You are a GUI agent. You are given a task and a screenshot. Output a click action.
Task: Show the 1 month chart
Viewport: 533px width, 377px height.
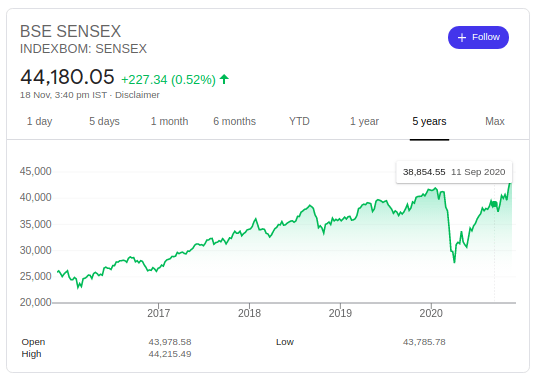(169, 121)
